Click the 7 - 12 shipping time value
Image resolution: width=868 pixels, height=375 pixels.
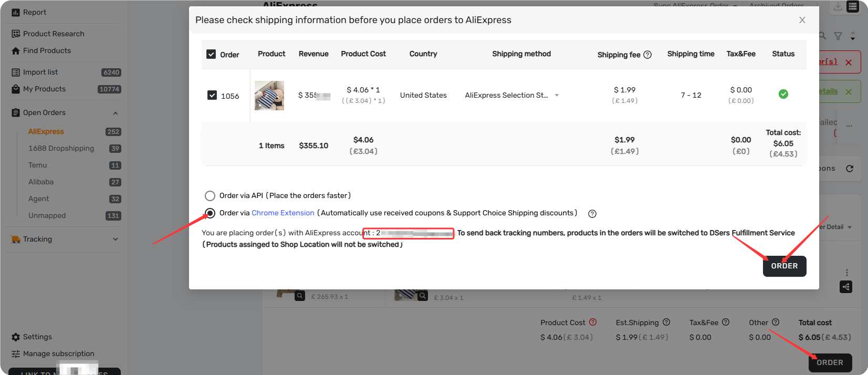tap(691, 95)
